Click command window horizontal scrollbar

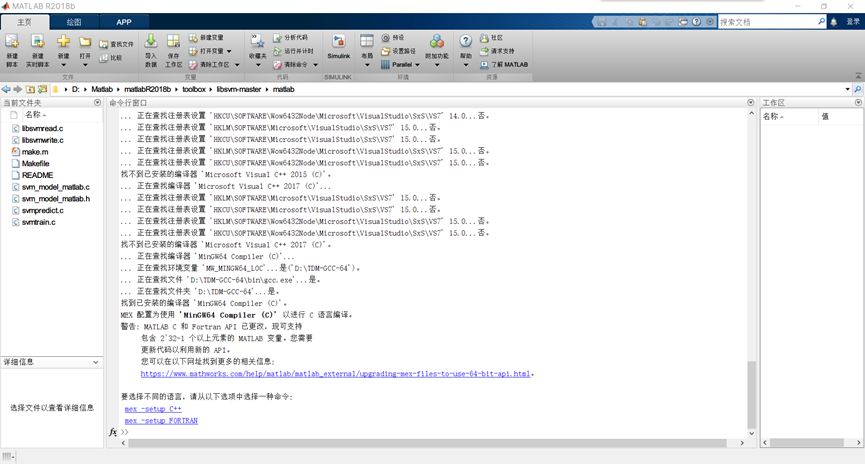click(x=428, y=442)
